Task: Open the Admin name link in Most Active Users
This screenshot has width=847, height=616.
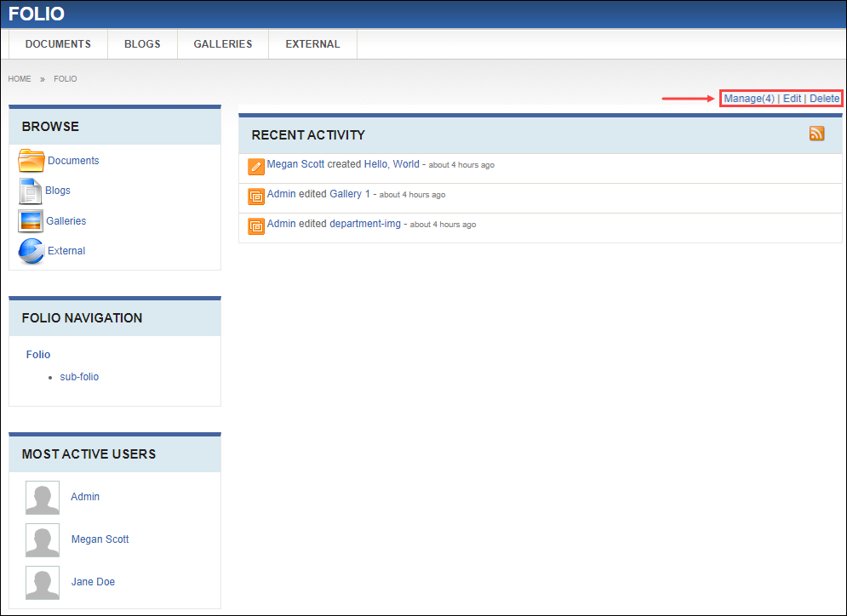Action: click(85, 497)
